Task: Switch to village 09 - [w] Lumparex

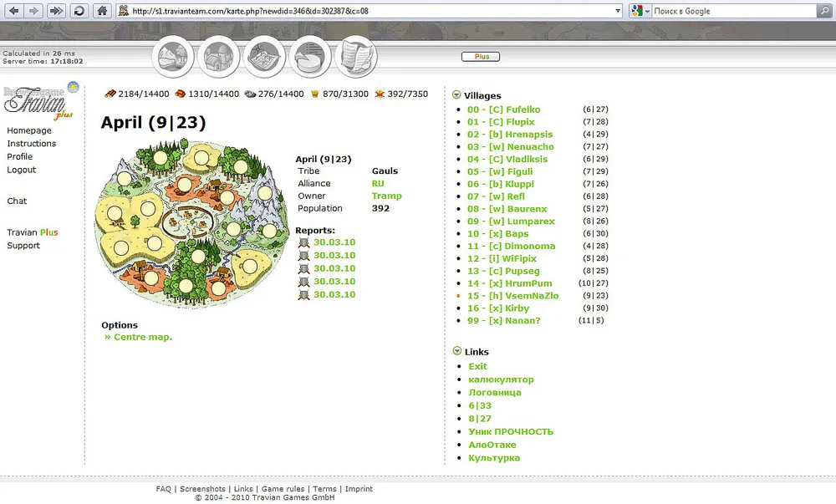Action: click(511, 221)
